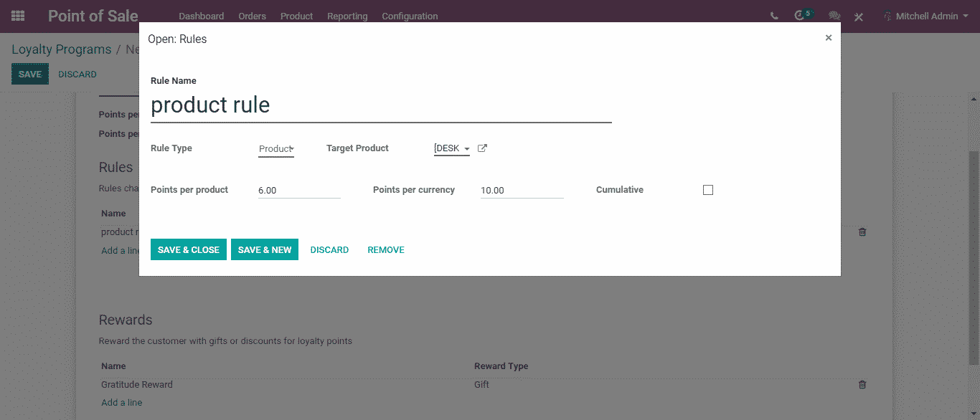This screenshot has height=420, width=980.
Task: Click the Save & New button
Action: [x=265, y=250]
